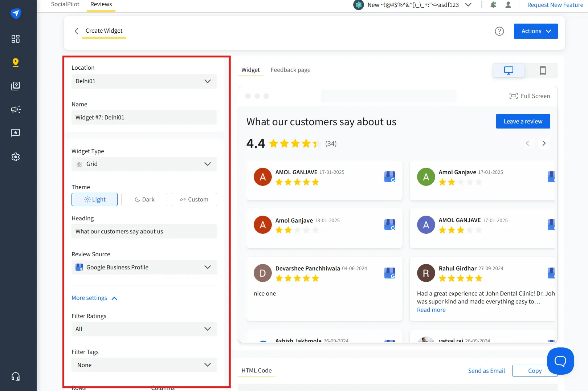Select the Custom theme option
Image resolution: width=588 pixels, height=391 pixels.
(x=194, y=199)
